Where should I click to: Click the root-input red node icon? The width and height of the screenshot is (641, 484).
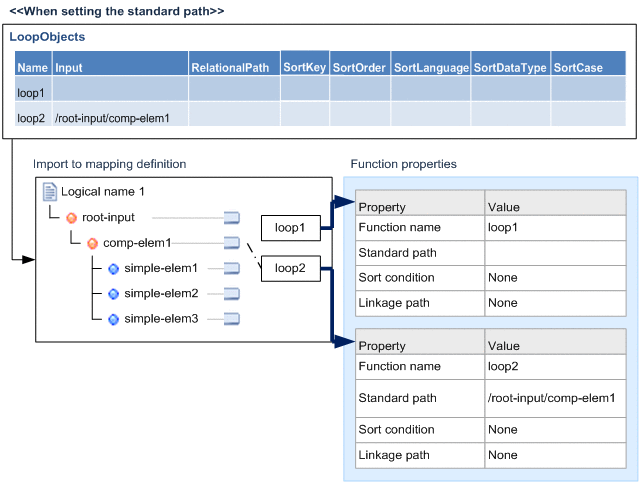click(71, 217)
